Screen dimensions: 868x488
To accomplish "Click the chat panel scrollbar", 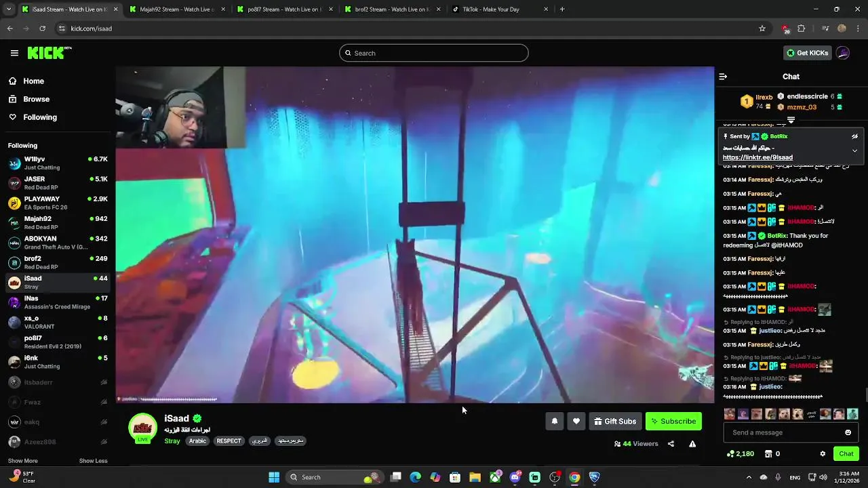I will 865,394.
